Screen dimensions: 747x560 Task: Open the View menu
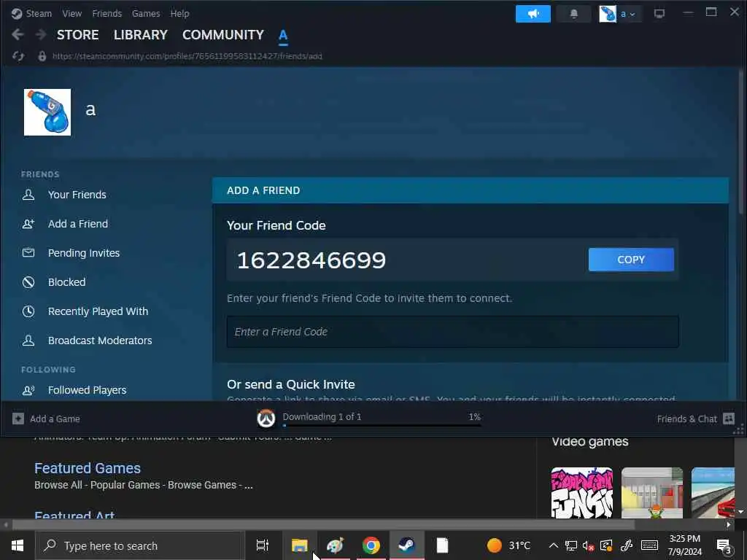[x=72, y=13]
